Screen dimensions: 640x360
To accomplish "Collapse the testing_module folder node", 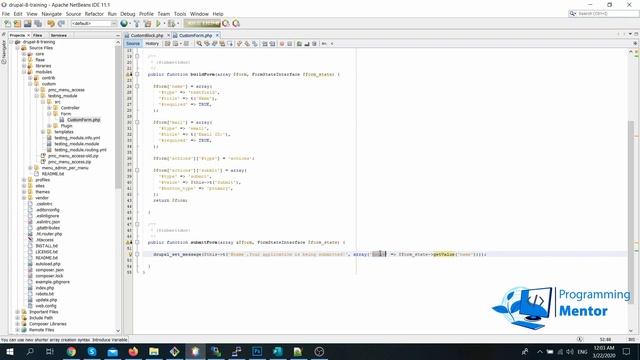I will tap(36, 96).
